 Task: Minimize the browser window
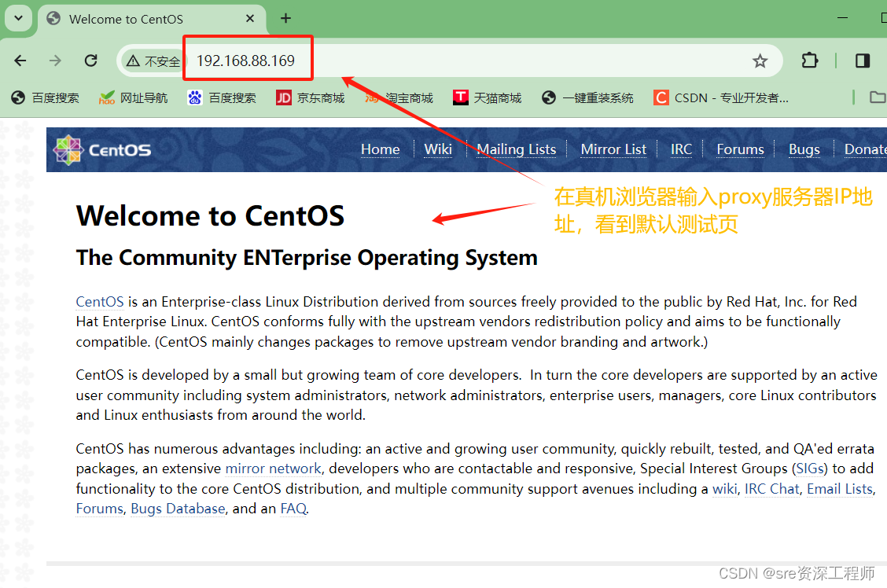click(842, 18)
